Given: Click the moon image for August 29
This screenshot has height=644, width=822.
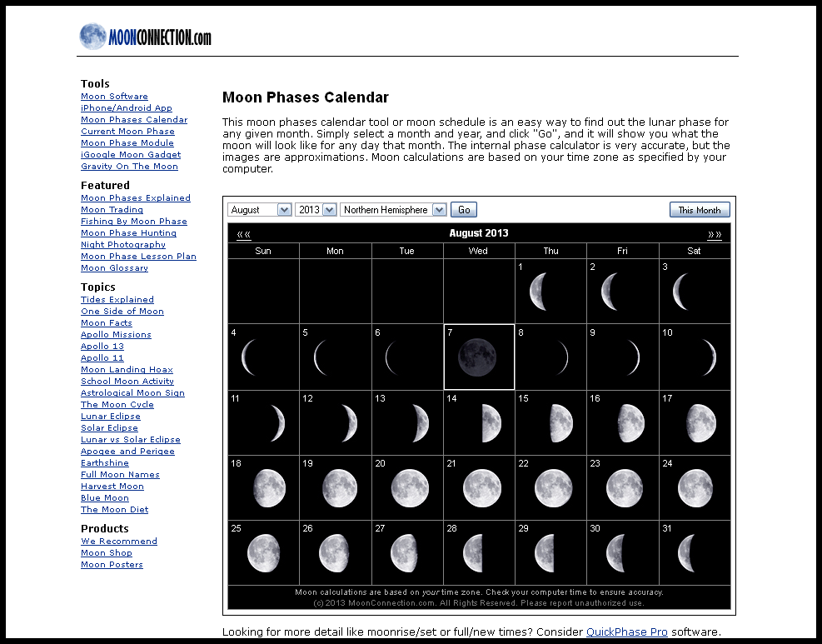Looking at the screenshot, I should point(544,553).
